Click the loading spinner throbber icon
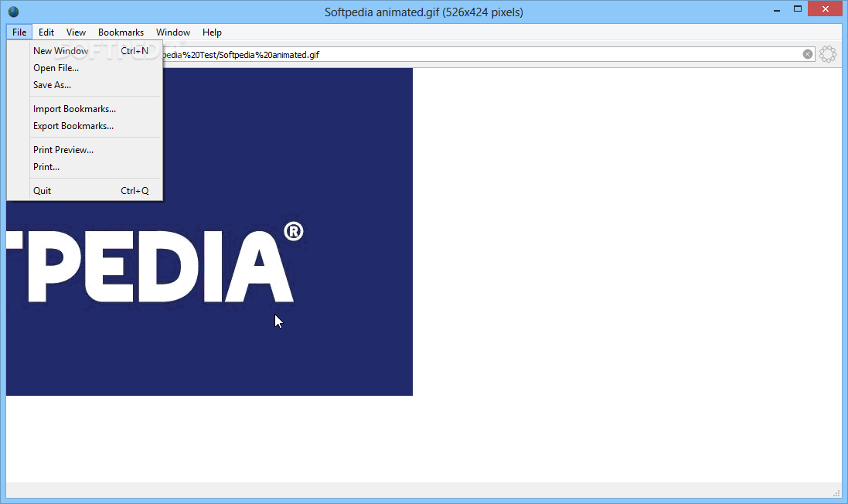The image size is (848, 504). tap(827, 54)
